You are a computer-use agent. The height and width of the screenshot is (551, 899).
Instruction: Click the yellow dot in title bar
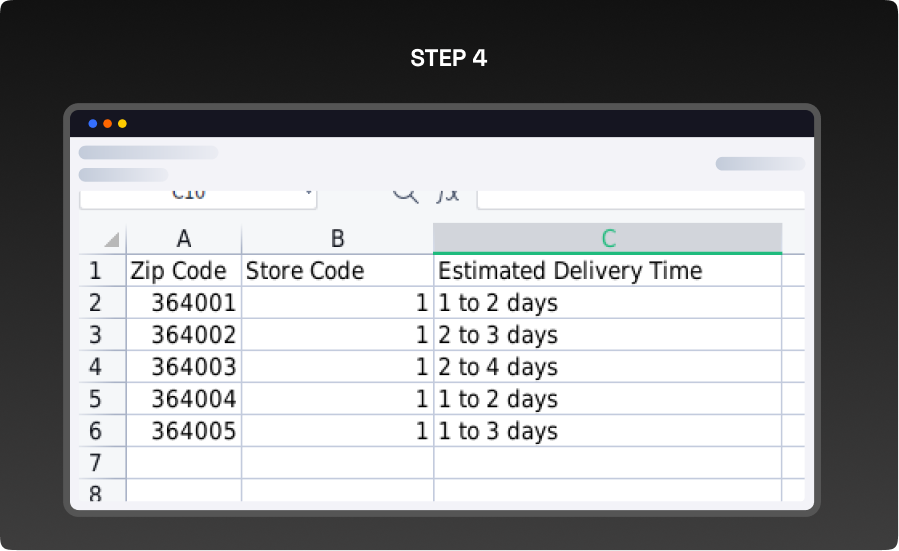point(123,124)
